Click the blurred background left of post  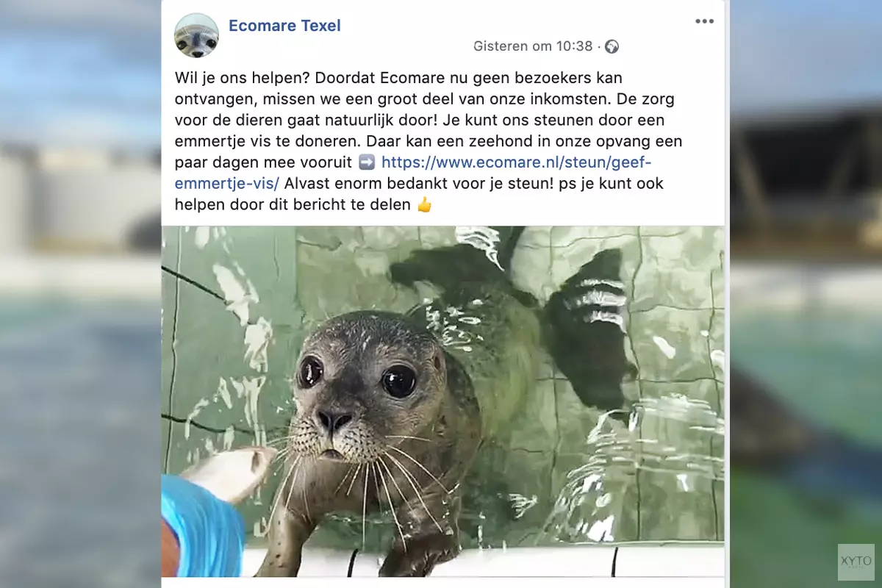80,294
